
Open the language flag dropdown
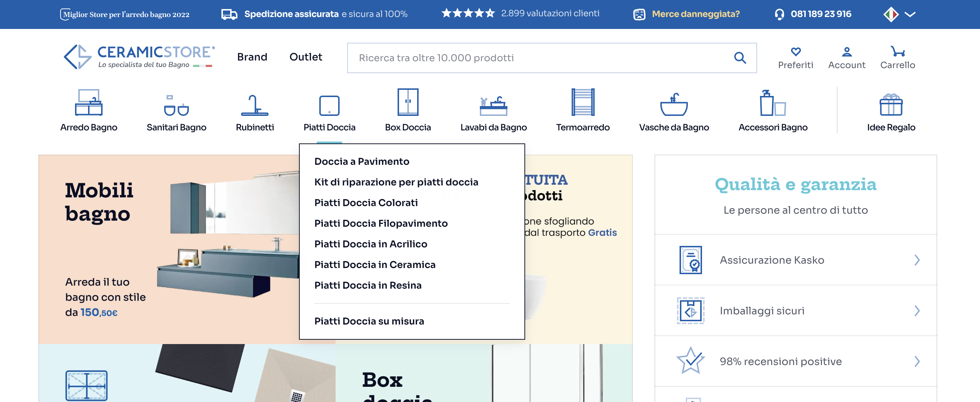coord(899,14)
